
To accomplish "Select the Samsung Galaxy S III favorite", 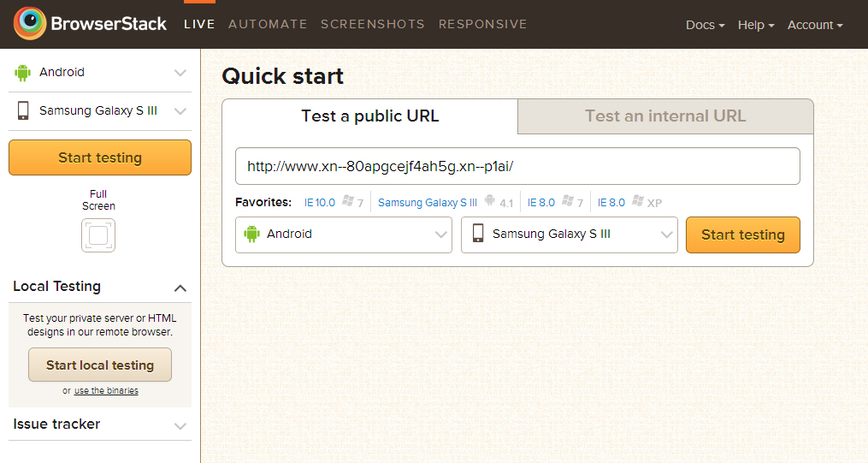I will [x=446, y=203].
